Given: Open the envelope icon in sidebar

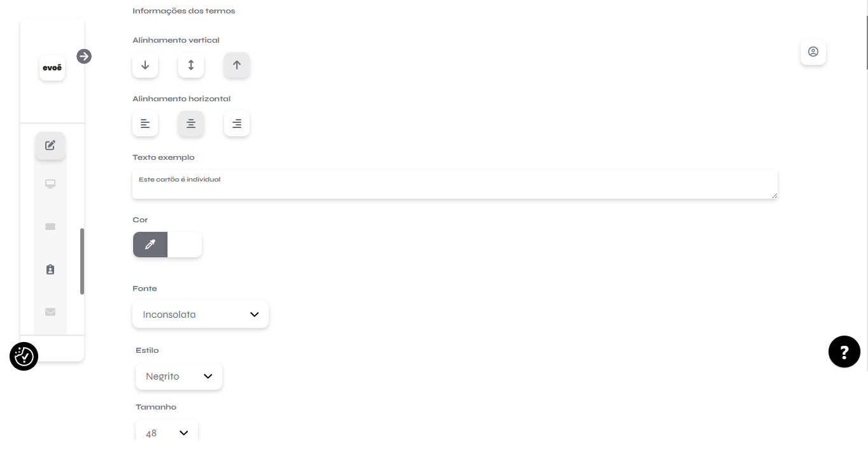Looking at the screenshot, I should (50, 312).
